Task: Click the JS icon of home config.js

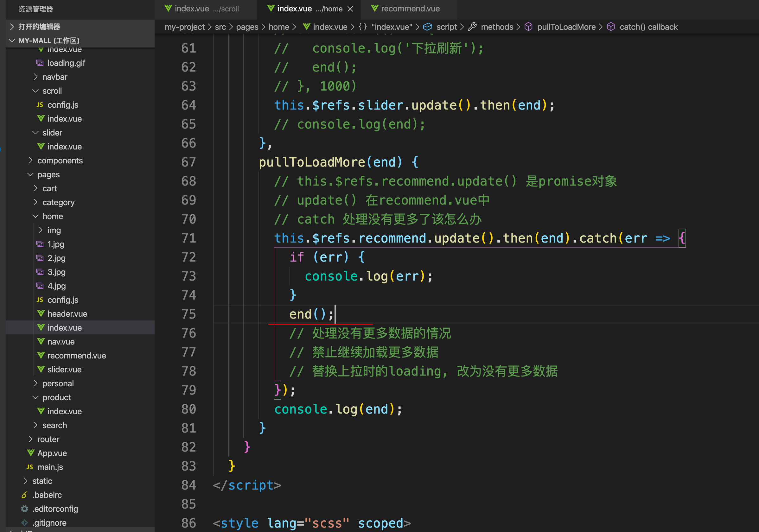Action: [40, 300]
